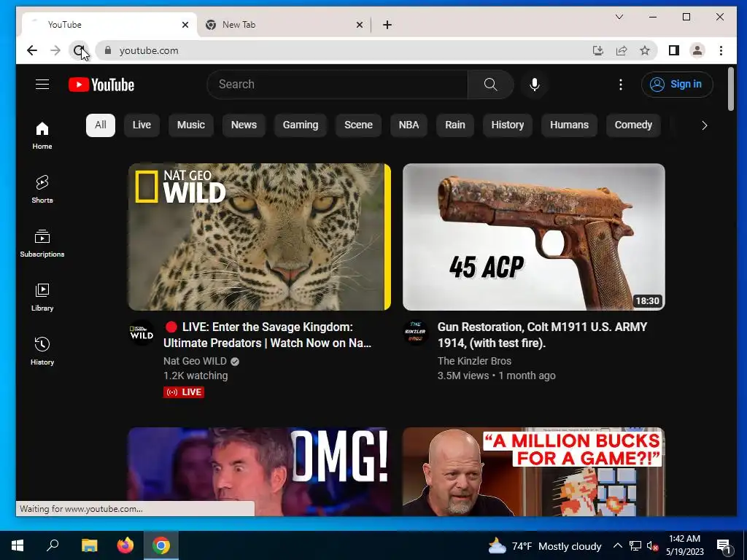
Task: Click browser back arrow
Action: (32, 50)
